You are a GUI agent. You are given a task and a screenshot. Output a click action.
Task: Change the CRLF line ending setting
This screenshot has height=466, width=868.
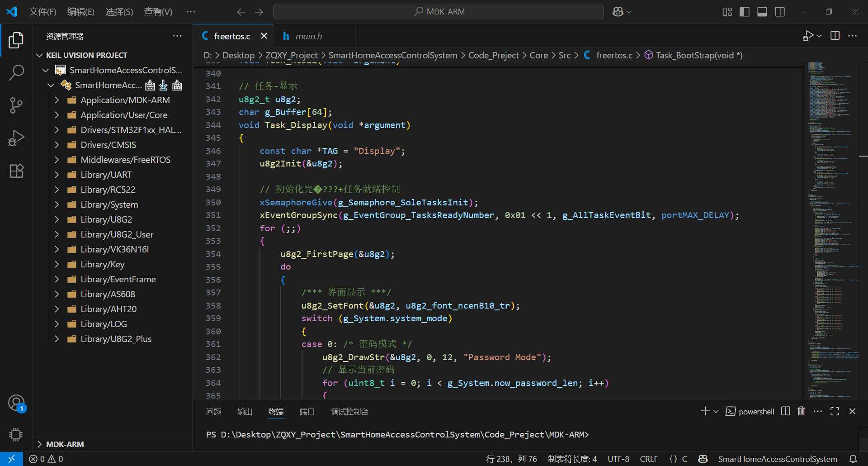(x=649, y=459)
